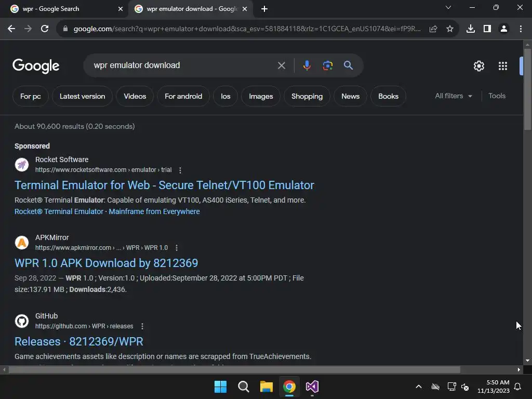
Task: Filter results by 'For android'
Action: 183,96
